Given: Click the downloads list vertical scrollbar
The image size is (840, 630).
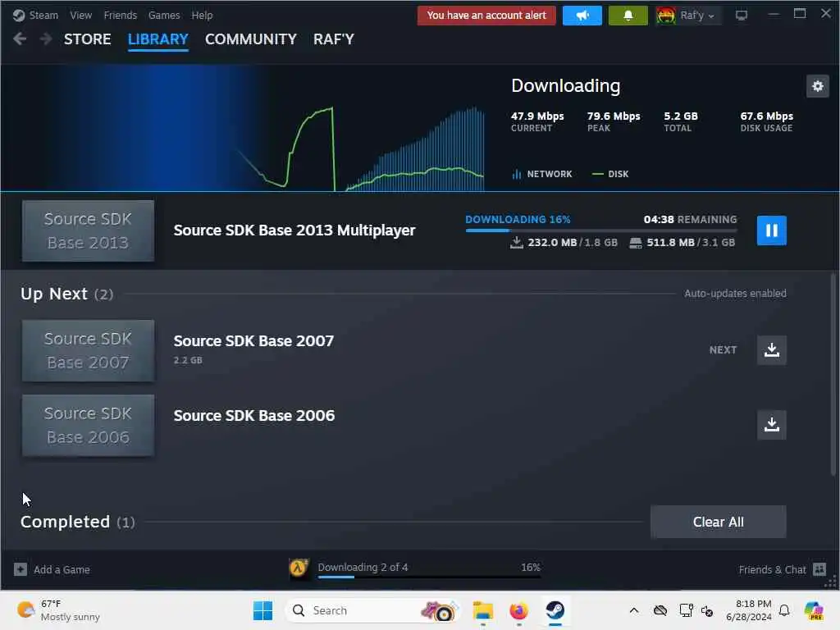Looking at the screenshot, I should tap(833, 374).
